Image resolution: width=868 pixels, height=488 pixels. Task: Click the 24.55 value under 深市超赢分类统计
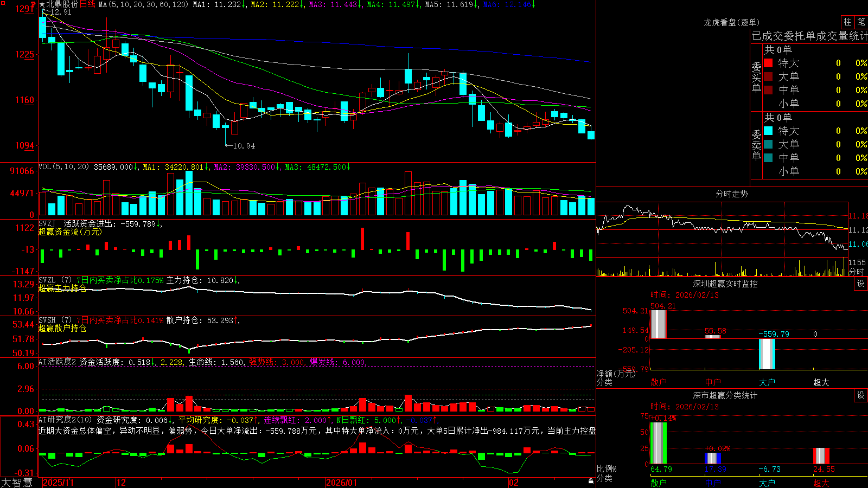click(824, 469)
